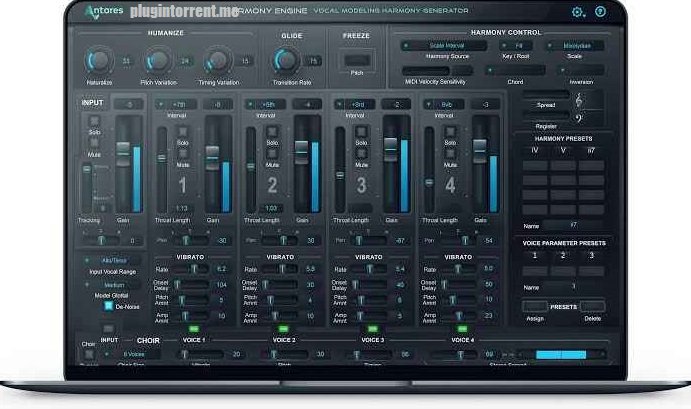Image resolution: width=691 pixels, height=409 pixels.
Task: Click the Input Tracking slider
Action: coord(87,187)
